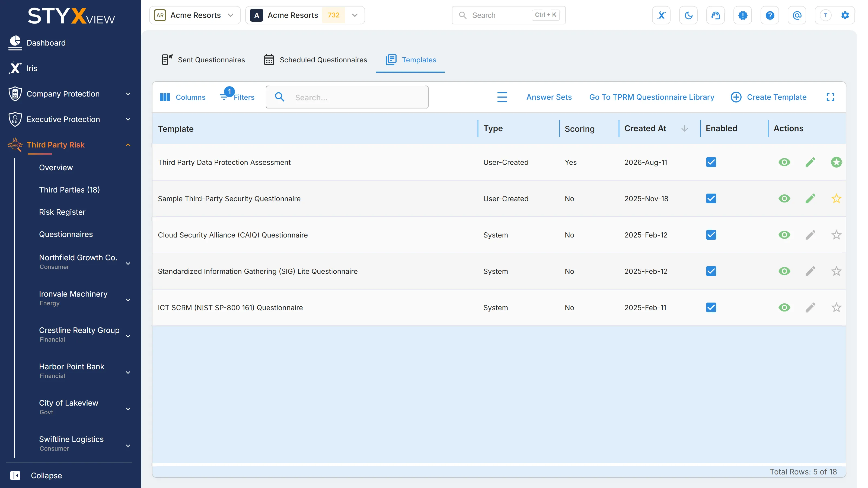Uncheck Enabled for SIG Lite Questionnaire
This screenshot has width=868, height=488.
(x=711, y=271)
